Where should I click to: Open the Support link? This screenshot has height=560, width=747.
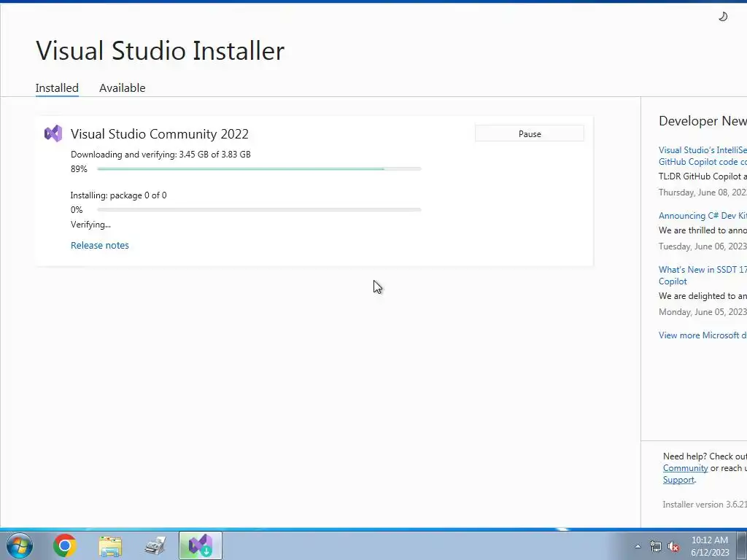coord(678,480)
